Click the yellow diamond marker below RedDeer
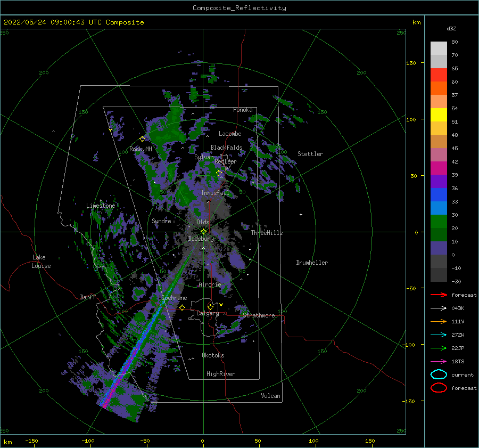479x448 pixels. [x=219, y=173]
